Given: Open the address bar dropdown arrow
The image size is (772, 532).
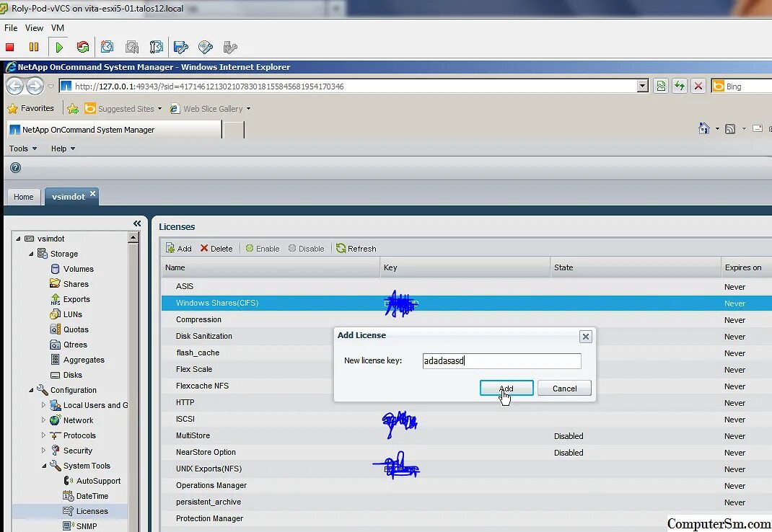Looking at the screenshot, I should pos(642,86).
